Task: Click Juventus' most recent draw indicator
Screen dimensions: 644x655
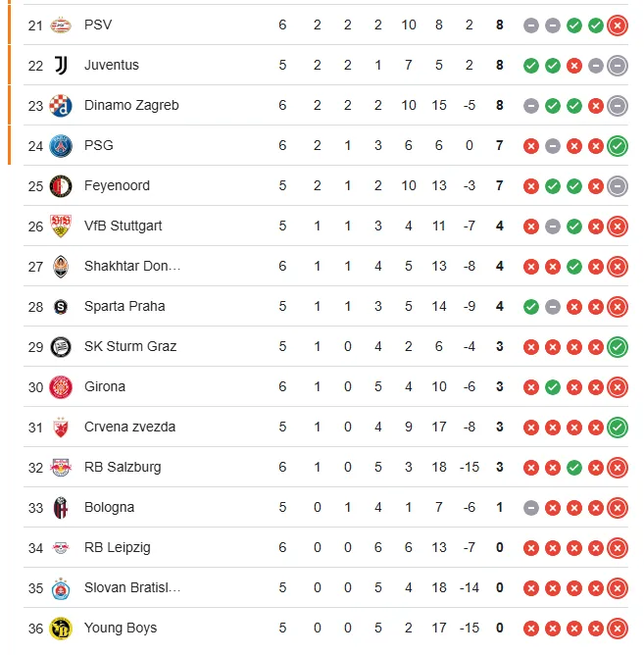Action: (x=618, y=66)
